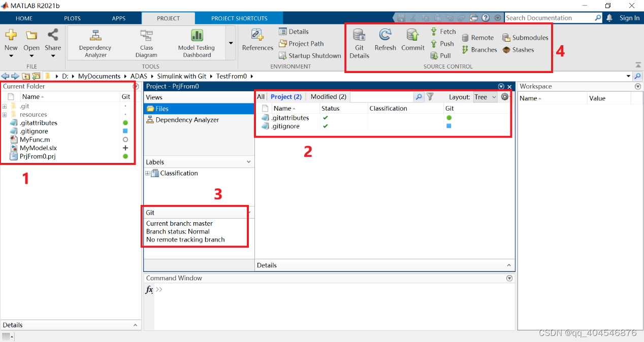The height and width of the screenshot is (342, 644).
Task: Open the Model Testing Dashboard
Action: click(x=197, y=44)
